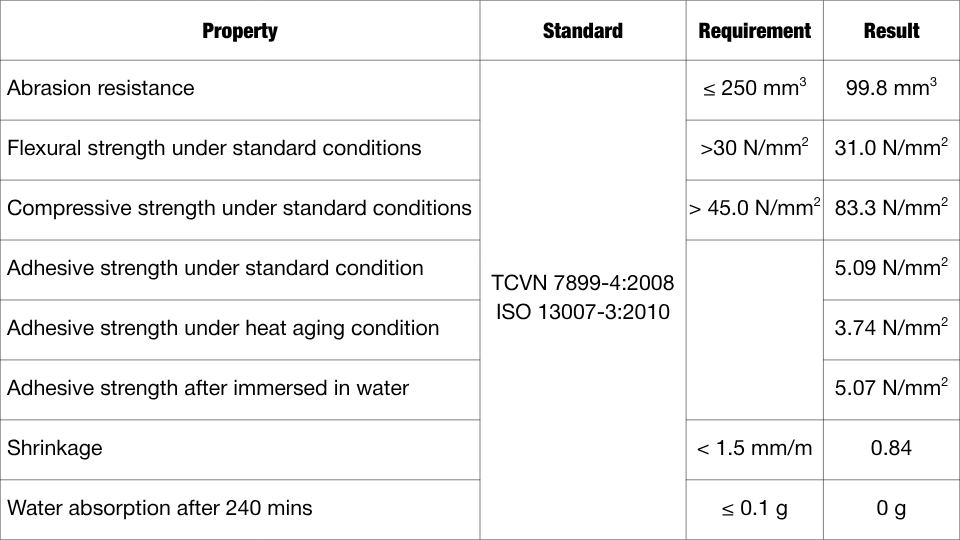Select Adhesive strength under heat aging cell
Viewport: 960px width, 540px height.
(x=223, y=328)
